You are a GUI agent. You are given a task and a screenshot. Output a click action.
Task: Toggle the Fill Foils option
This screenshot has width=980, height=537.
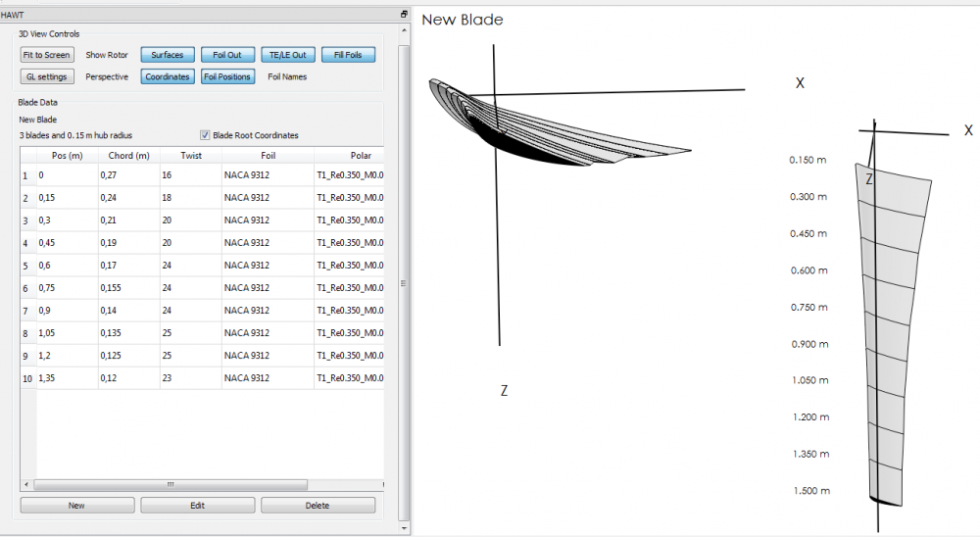[x=348, y=55]
